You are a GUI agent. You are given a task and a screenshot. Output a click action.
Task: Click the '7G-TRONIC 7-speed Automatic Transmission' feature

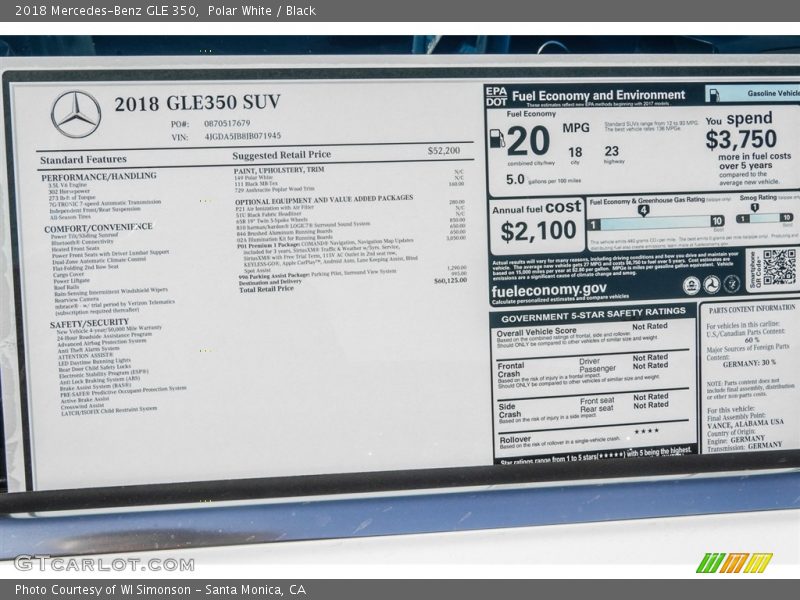(x=105, y=203)
